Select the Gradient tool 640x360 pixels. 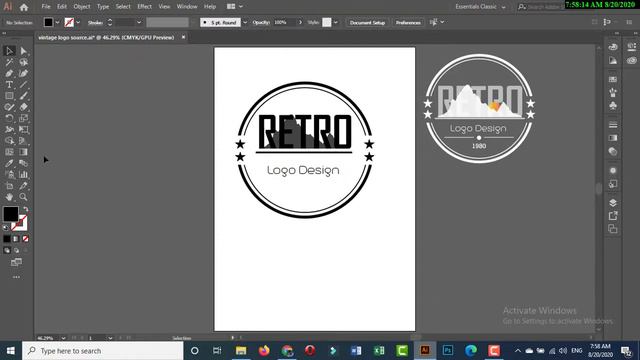tap(23, 152)
